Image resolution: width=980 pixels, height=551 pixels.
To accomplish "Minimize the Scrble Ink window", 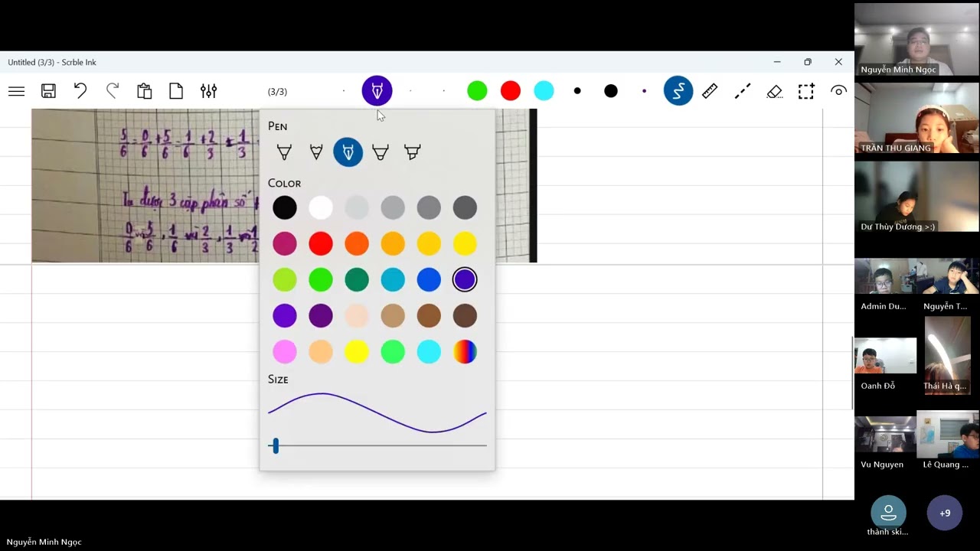I will [777, 62].
